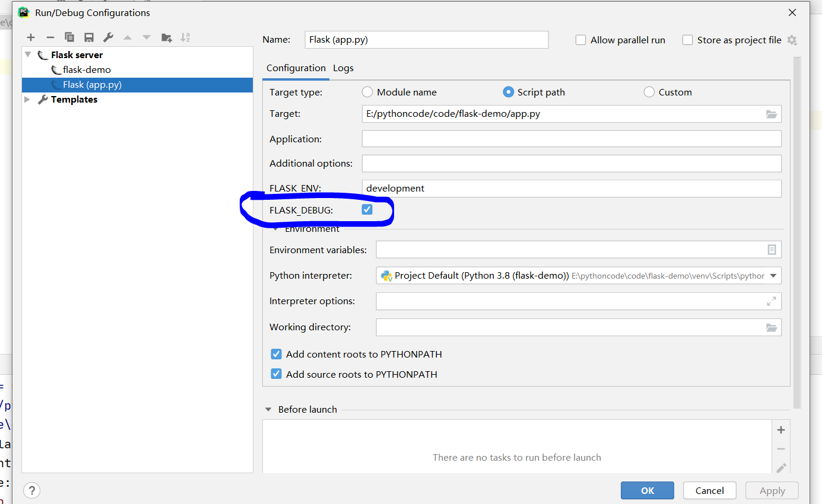Image resolution: width=822 pixels, height=504 pixels.
Task: Add a new run configuration
Action: 31,37
